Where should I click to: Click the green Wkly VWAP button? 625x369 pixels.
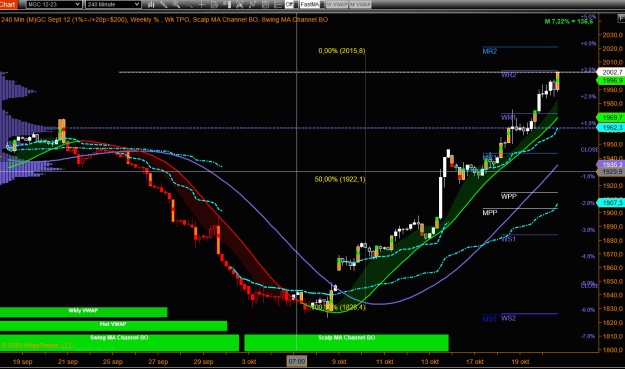coord(83,312)
